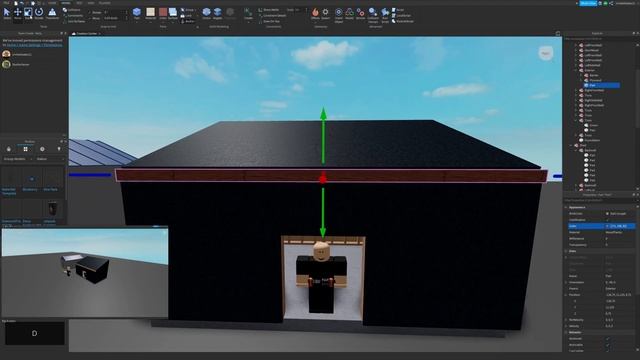Open the Color picker in the ribbon
640x360 pixels.
[x=163, y=13]
